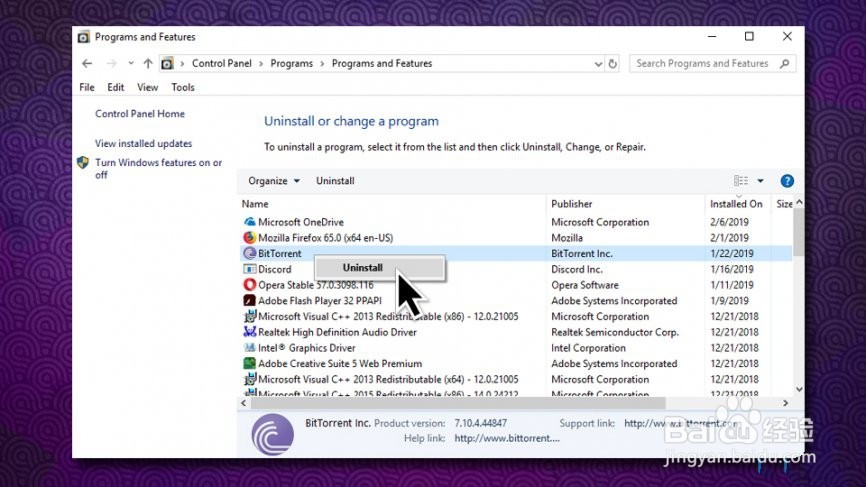
Task: Sort by the Installed On column header
Action: tap(738, 204)
